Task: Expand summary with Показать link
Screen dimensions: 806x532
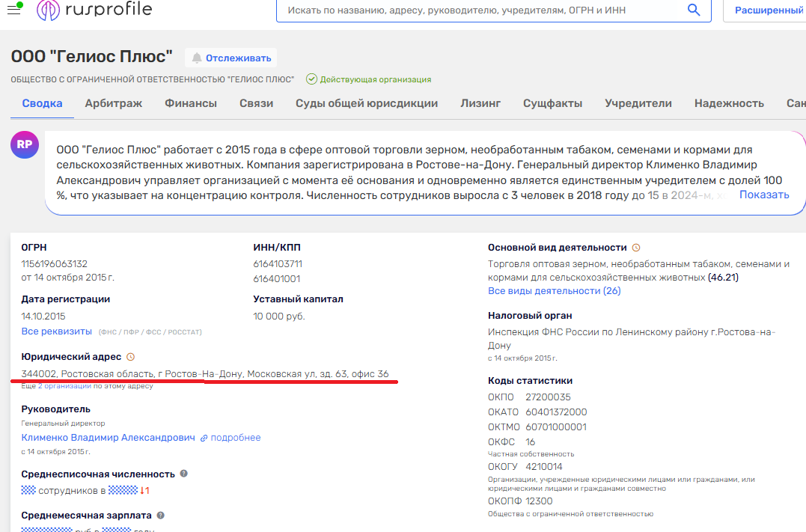Action: (x=764, y=195)
